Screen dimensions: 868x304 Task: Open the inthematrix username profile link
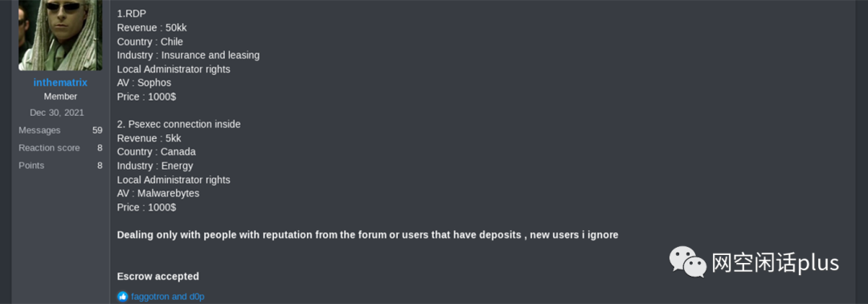pyautogui.click(x=60, y=83)
